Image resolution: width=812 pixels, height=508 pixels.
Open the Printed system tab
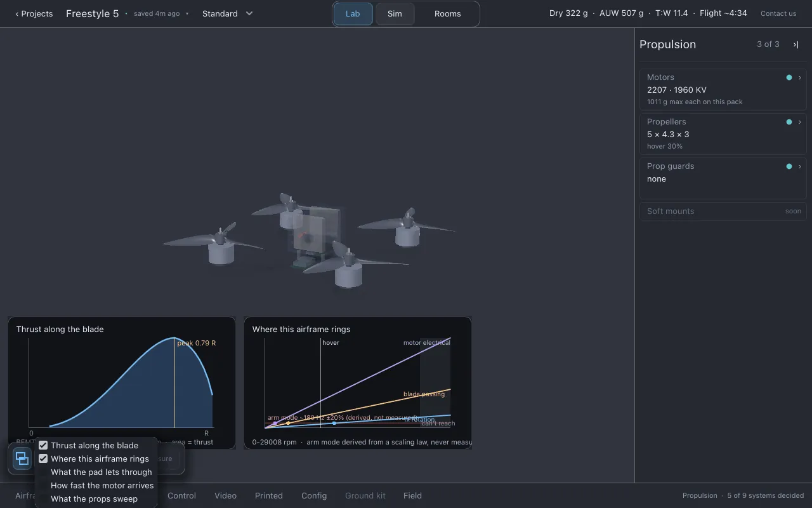tap(269, 495)
